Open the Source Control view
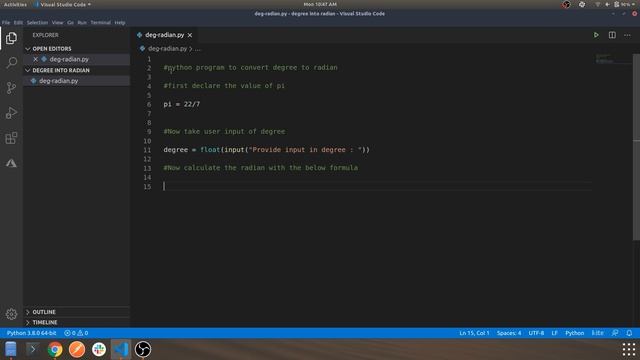This screenshot has width=640, height=360. click(x=11, y=88)
